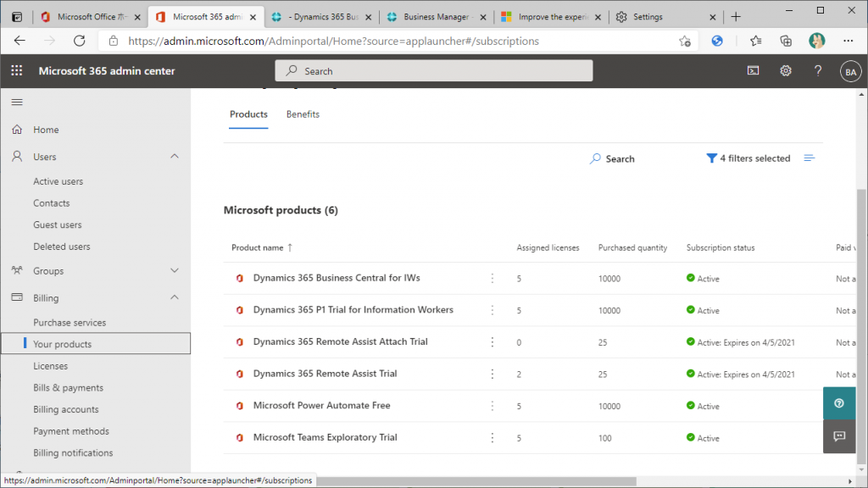
Task: Switch to the Improve the experience browser tab
Action: click(x=552, y=17)
